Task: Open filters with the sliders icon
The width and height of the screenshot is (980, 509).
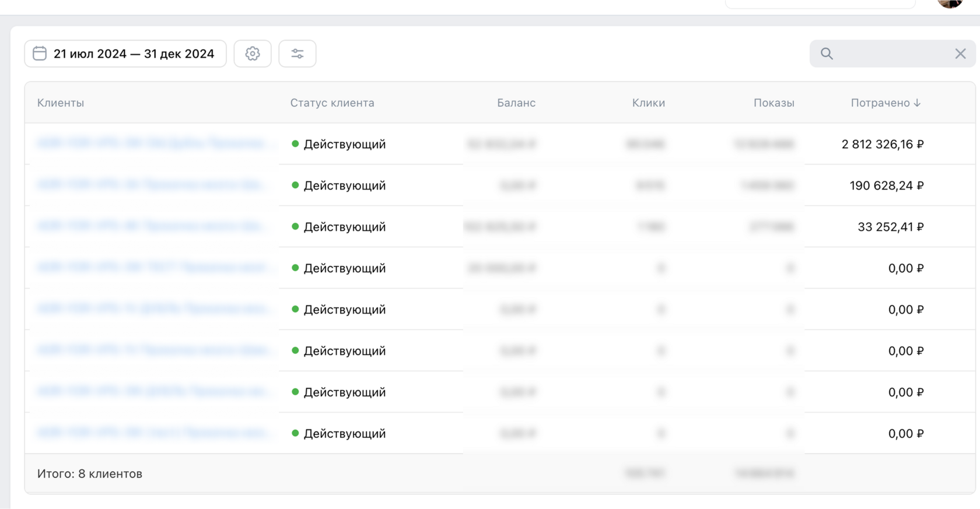Action: point(297,54)
